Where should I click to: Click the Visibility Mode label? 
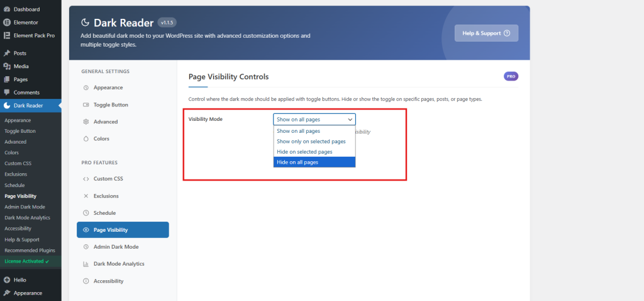pyautogui.click(x=206, y=119)
